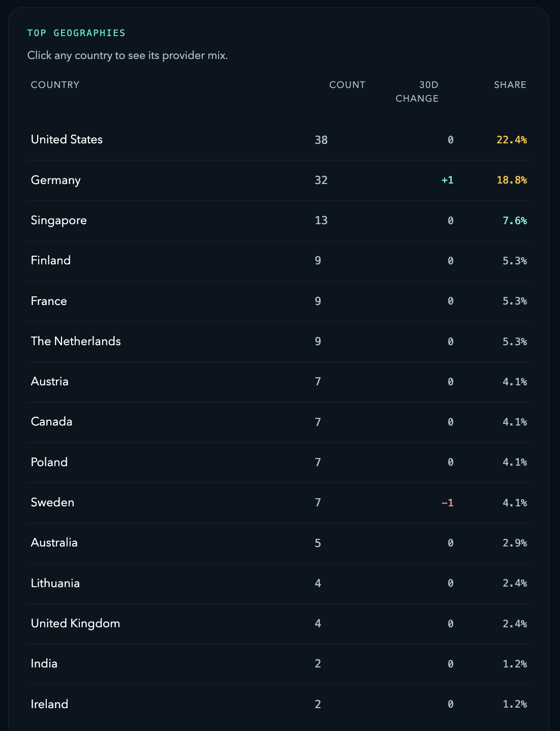The image size is (560, 731).
Task: Select the United Kingdom row
Action: point(76,624)
